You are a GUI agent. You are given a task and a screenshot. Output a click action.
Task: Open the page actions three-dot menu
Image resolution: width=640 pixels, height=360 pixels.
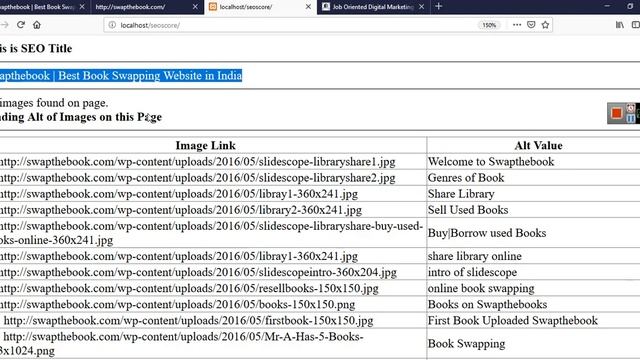(517, 25)
